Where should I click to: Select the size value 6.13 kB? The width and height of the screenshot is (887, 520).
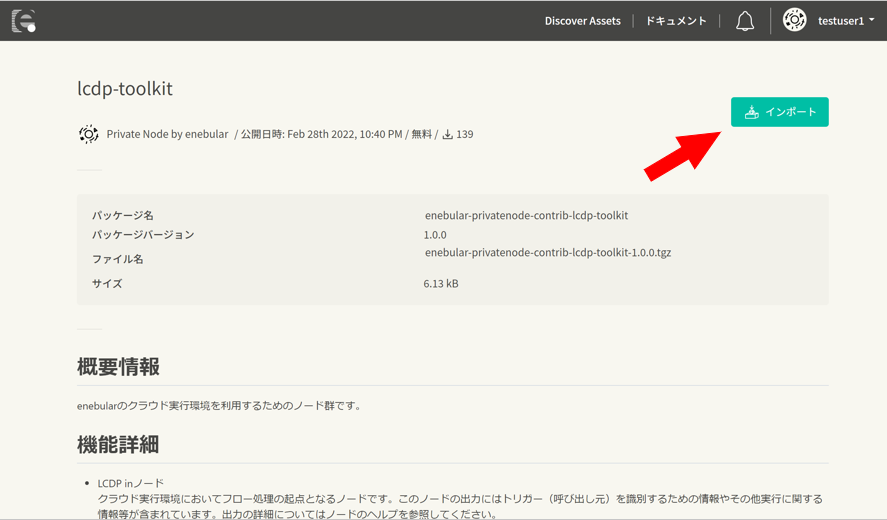441,283
